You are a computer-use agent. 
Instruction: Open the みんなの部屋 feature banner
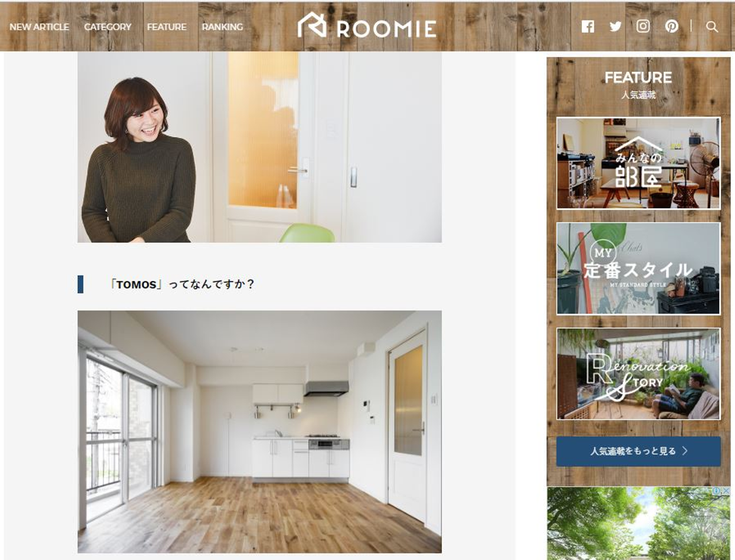click(x=639, y=163)
